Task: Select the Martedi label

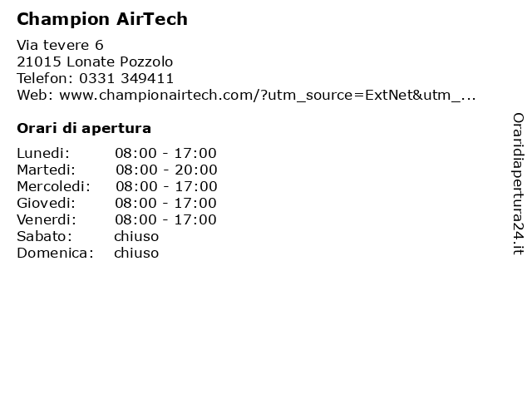Action: coord(47,170)
